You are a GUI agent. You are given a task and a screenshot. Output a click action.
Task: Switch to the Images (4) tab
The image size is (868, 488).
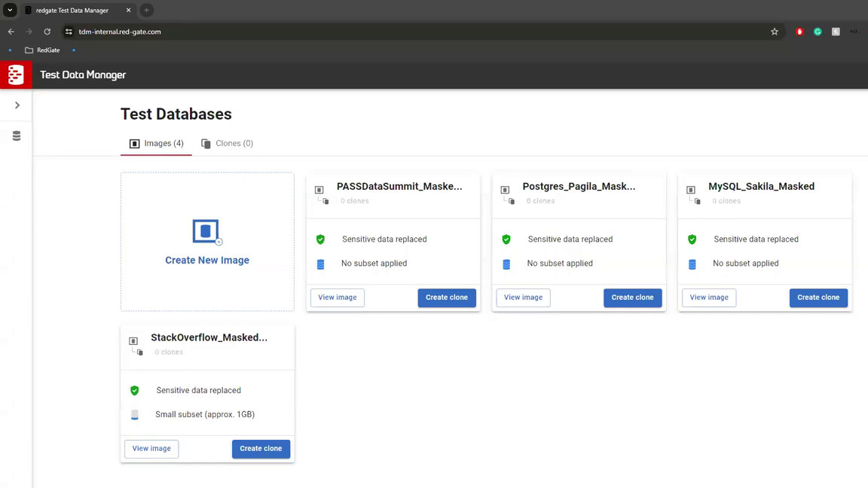click(156, 143)
